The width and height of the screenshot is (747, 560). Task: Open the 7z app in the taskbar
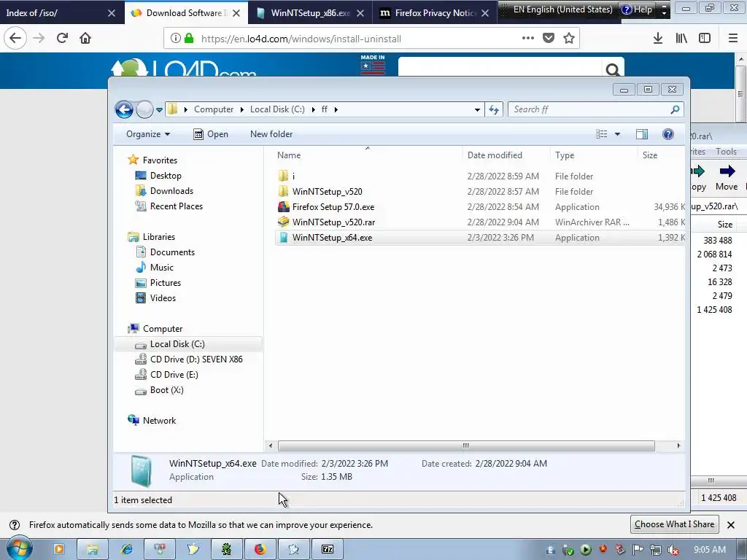[x=328, y=549]
